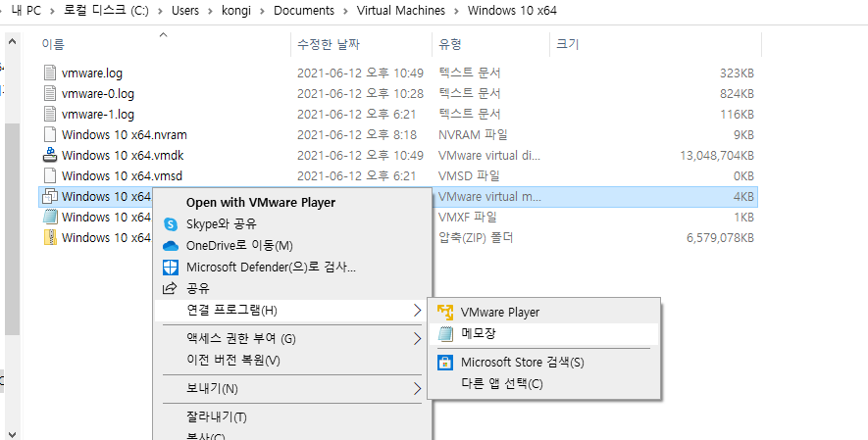This screenshot has height=440, width=868.
Task: Expand breadcrumb chevron after 내 PC
Action: pos(52,11)
